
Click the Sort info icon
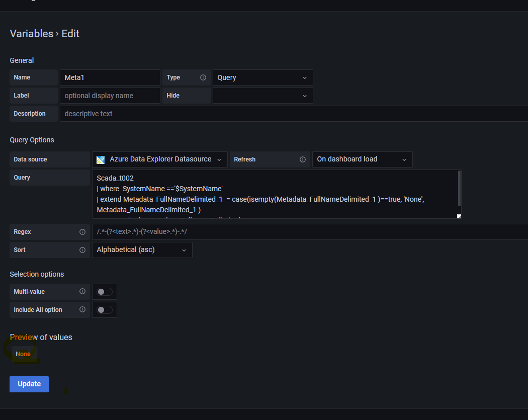82,250
